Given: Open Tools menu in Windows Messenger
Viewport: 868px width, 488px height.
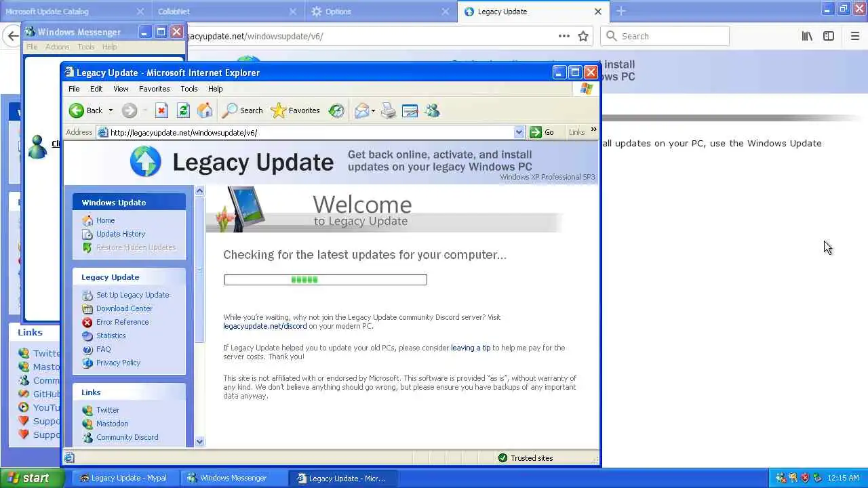Looking at the screenshot, I should 86,47.
